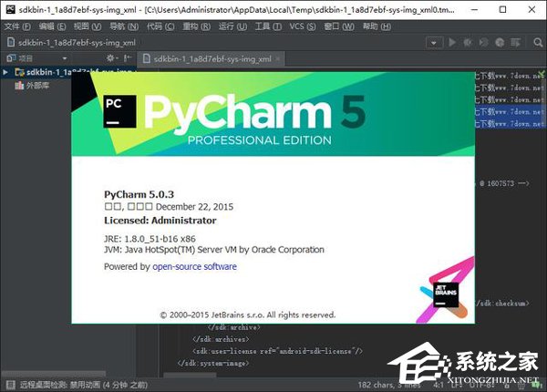Select the 外部库 external libraries item

click(32, 86)
